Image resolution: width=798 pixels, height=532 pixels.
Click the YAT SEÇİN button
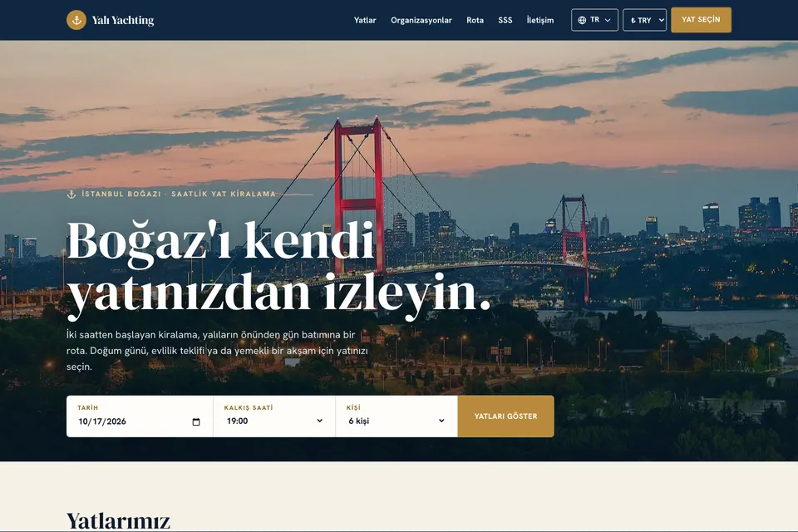(x=701, y=20)
